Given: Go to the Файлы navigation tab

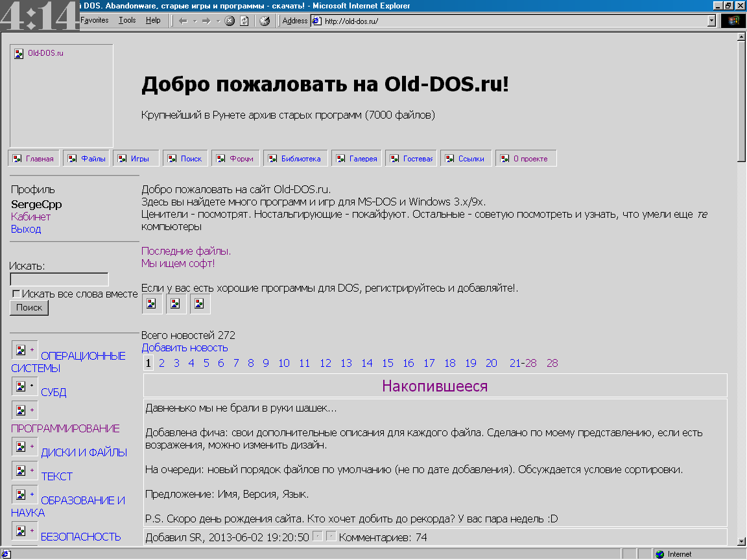Looking at the screenshot, I should coord(87,159).
